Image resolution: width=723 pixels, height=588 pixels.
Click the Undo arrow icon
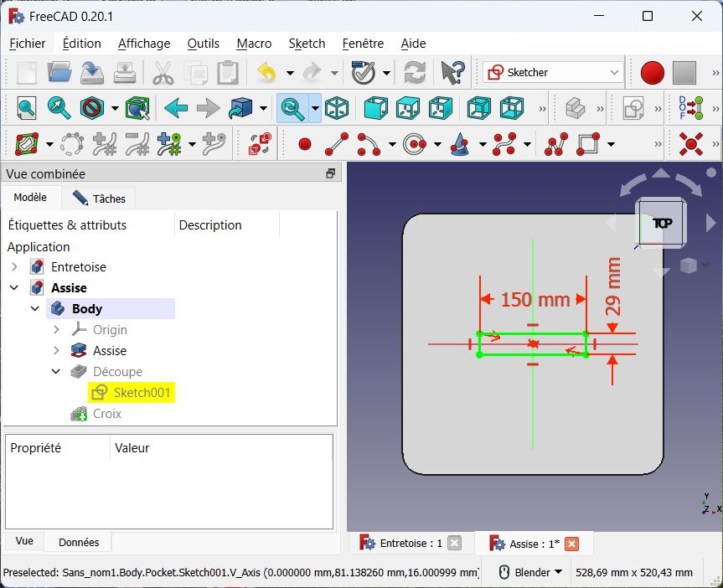(266, 73)
